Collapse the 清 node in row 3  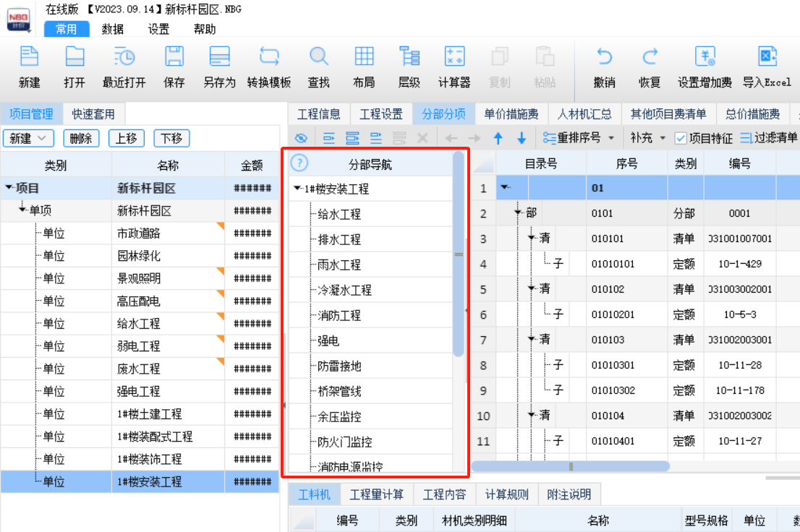(531, 238)
